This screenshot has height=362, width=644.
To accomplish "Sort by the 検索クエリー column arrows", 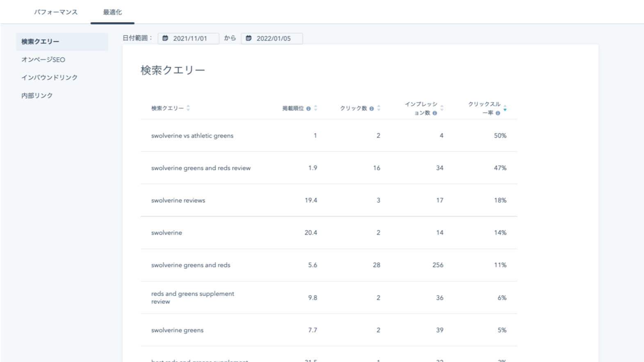I will [x=188, y=108].
